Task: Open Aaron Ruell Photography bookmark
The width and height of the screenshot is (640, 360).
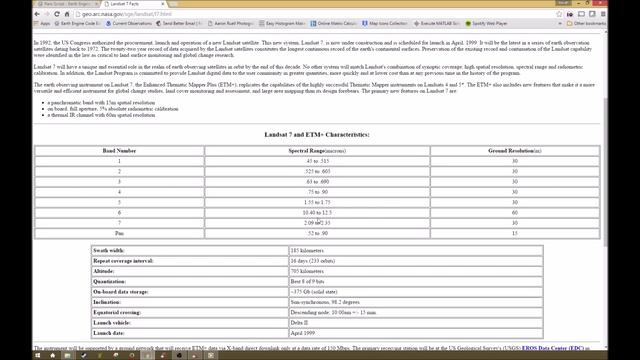Action: pyautogui.click(x=231, y=24)
